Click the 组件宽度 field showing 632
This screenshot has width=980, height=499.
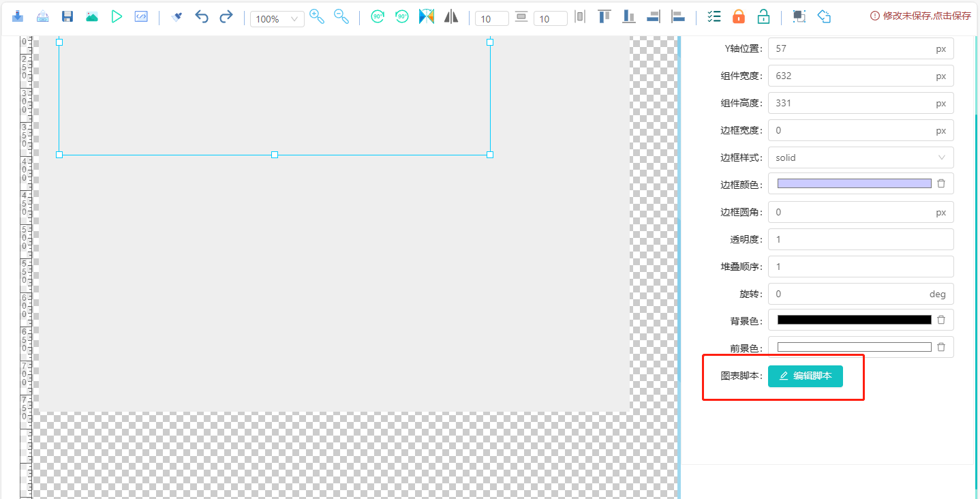[861, 76]
